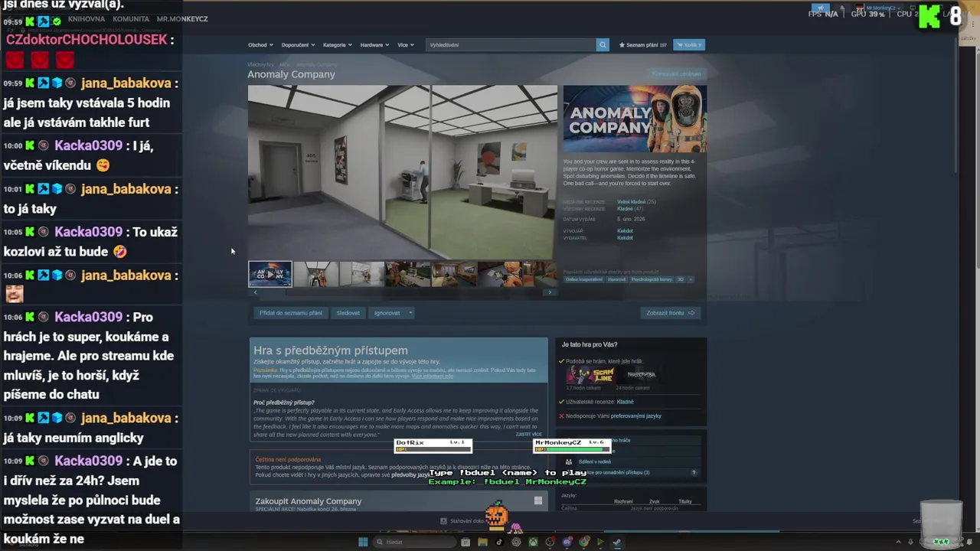
Task: Click the store search magnifier button
Action: click(x=603, y=44)
